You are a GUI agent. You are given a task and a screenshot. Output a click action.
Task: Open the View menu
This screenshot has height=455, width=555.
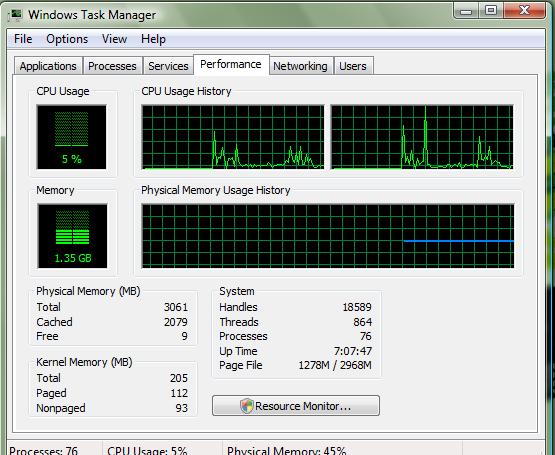tap(114, 39)
